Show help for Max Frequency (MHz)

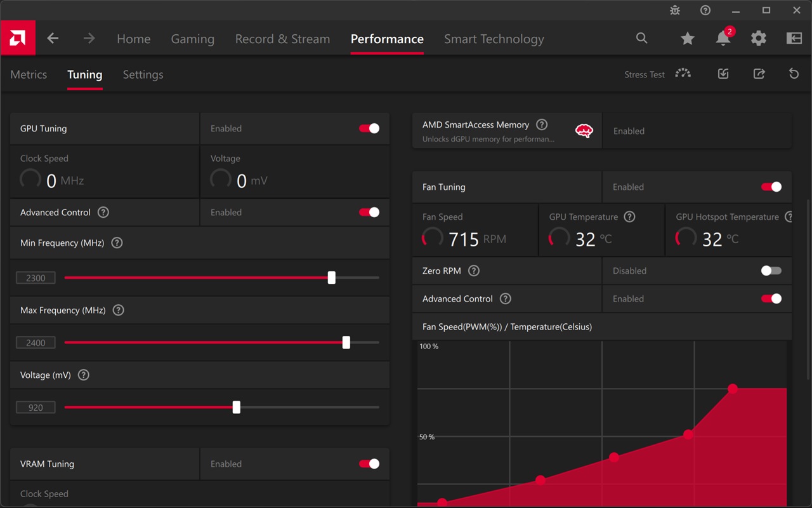[118, 310]
